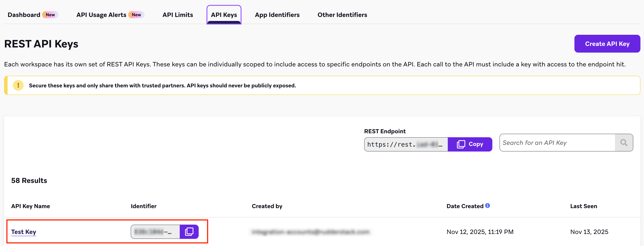
Task: Go to the Dashboard tab
Action: [23, 15]
